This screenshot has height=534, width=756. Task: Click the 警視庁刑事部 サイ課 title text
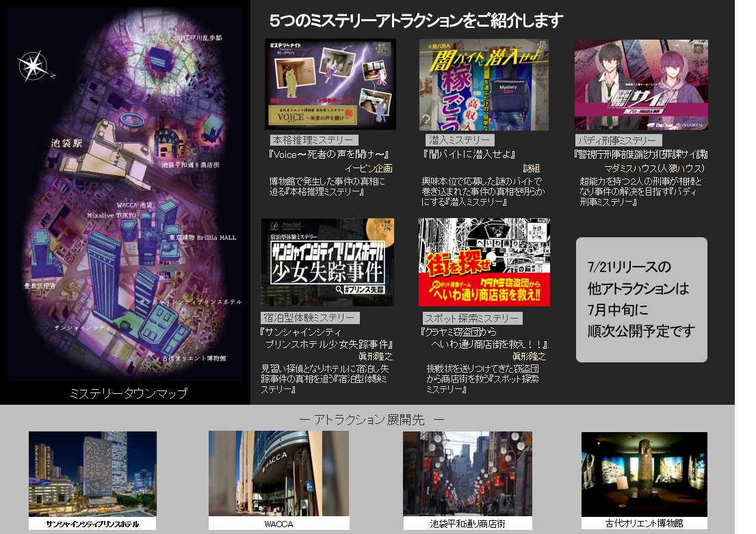click(641, 155)
